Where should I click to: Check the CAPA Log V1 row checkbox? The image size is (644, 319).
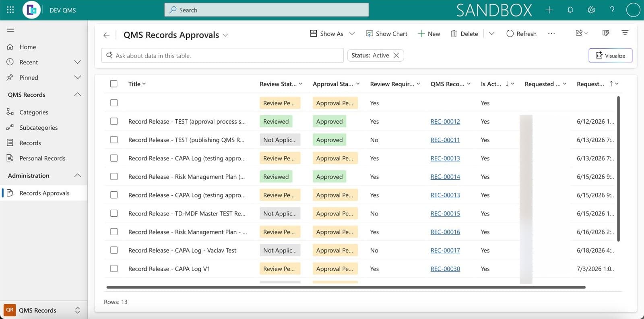tap(114, 269)
